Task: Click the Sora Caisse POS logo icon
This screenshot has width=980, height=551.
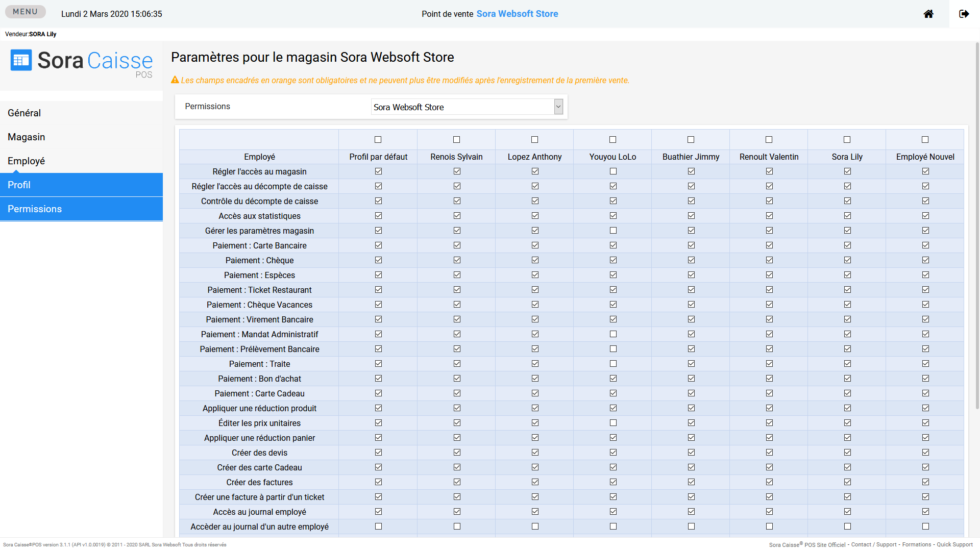Action: pos(21,60)
